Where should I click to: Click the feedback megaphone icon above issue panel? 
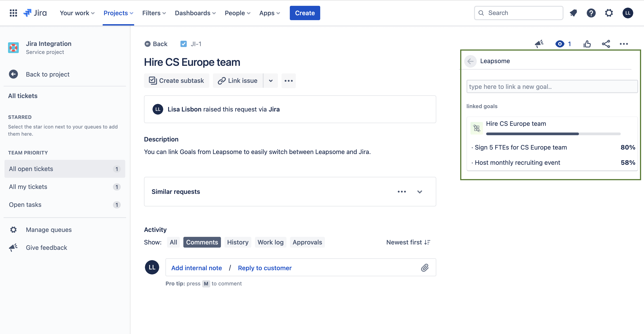coord(539,44)
